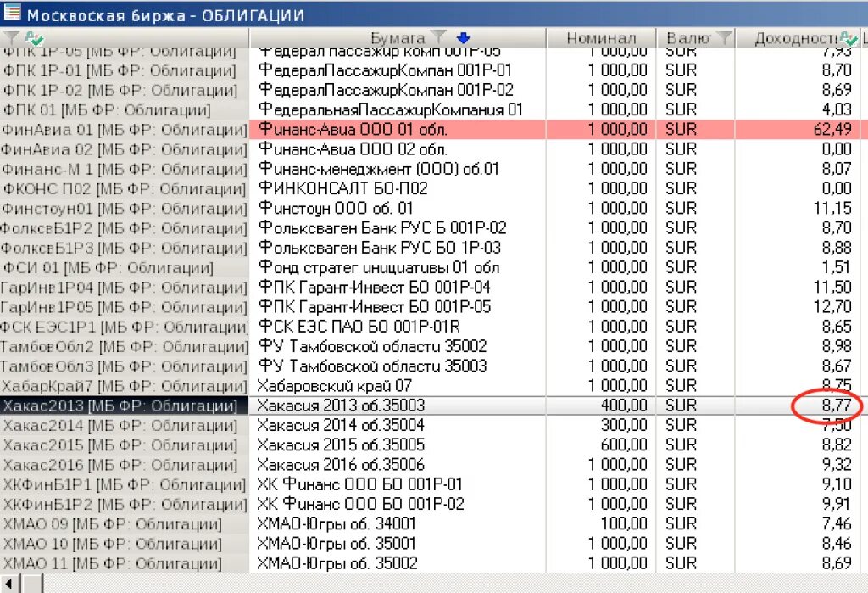Screen dimensions: 868x593
Task: Select highlighted Финанс-Авиа ООО 01 обл. cell
Action: pos(398,130)
